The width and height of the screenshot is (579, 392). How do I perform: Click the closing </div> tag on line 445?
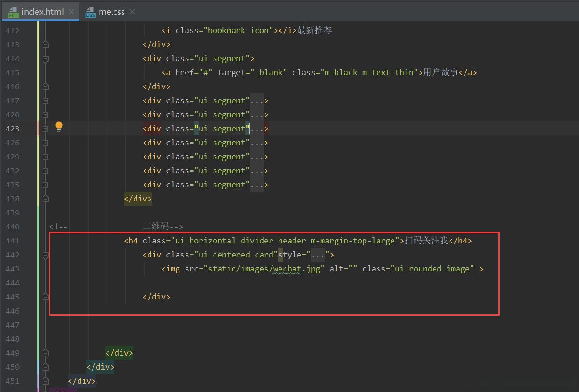(157, 297)
